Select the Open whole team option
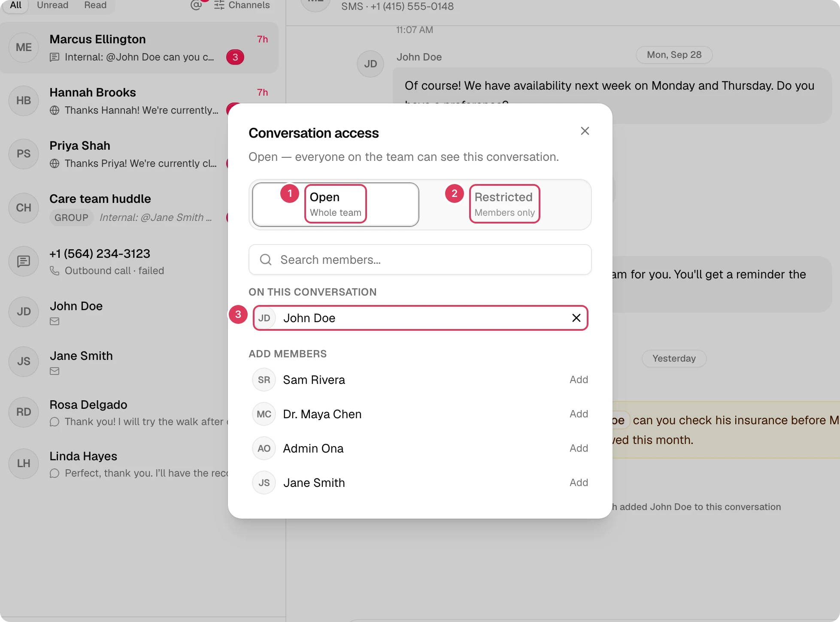The height and width of the screenshot is (622, 840). (x=336, y=204)
